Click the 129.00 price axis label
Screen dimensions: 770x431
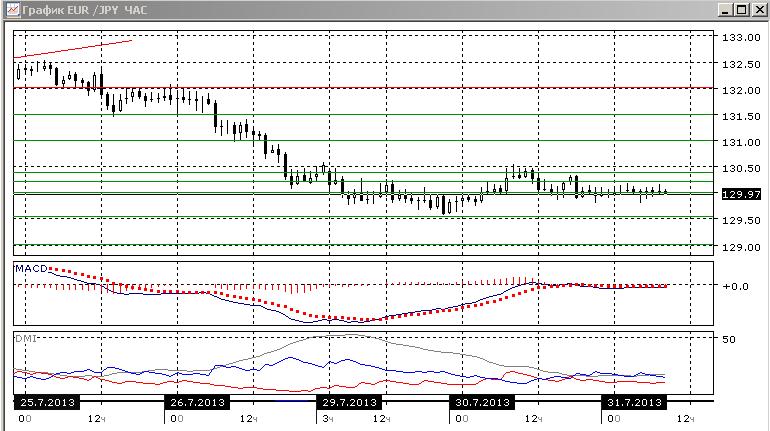click(741, 247)
